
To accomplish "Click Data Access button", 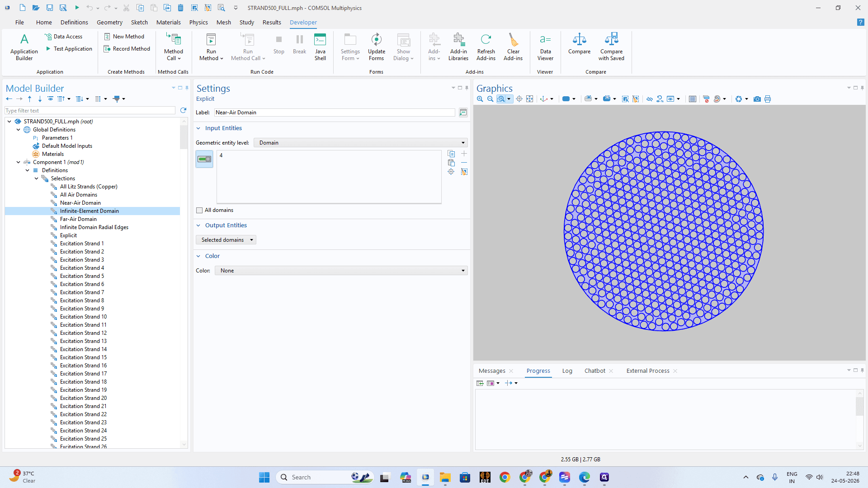I will click(x=64, y=37).
